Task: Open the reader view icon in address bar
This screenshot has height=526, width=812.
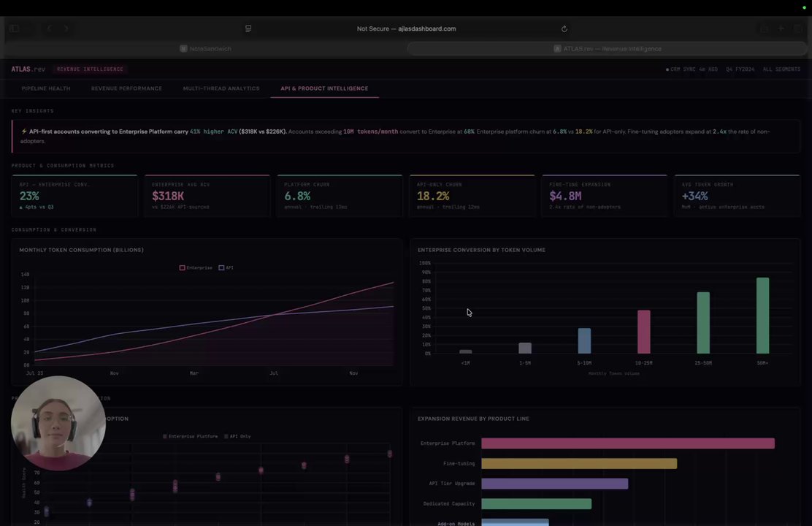Action: (248, 29)
